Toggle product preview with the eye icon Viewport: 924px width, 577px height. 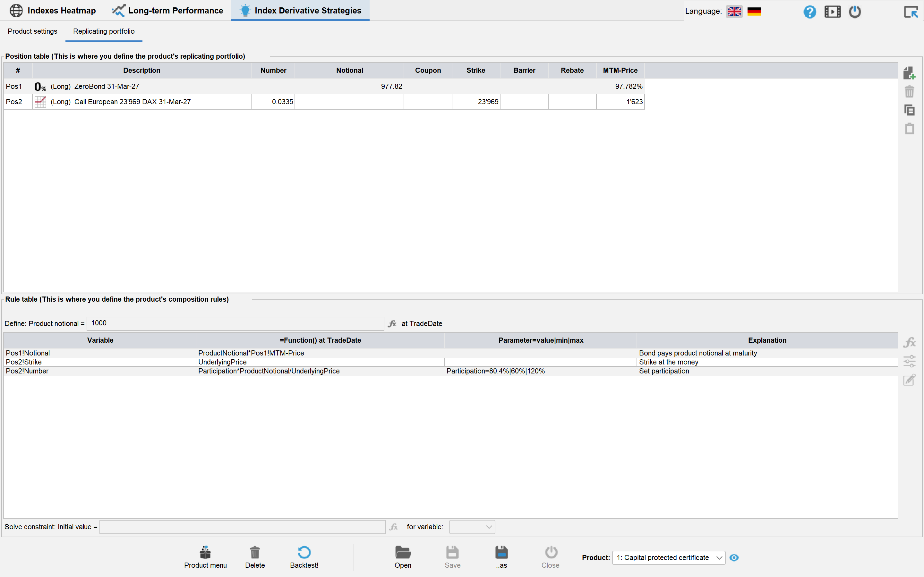coord(734,557)
